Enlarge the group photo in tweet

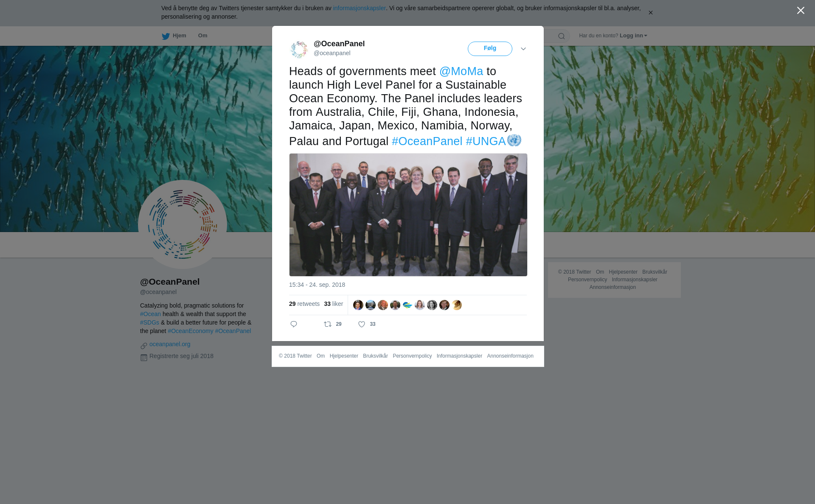[408, 215]
